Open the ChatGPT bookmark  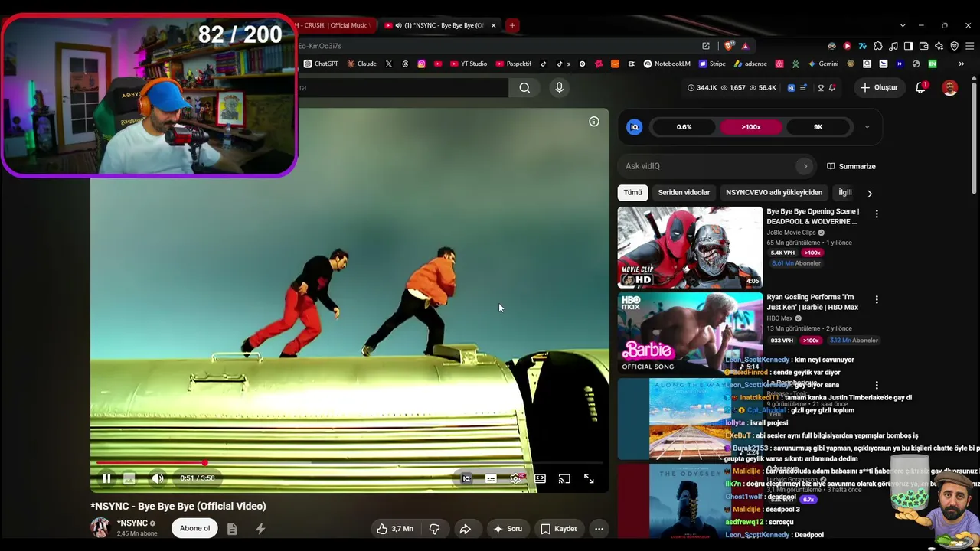[320, 64]
